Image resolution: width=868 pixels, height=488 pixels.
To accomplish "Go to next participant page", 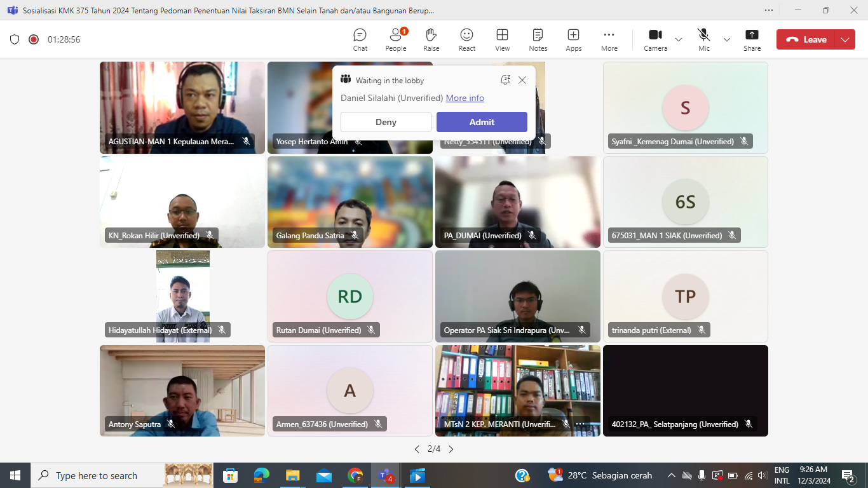I will coord(451,449).
